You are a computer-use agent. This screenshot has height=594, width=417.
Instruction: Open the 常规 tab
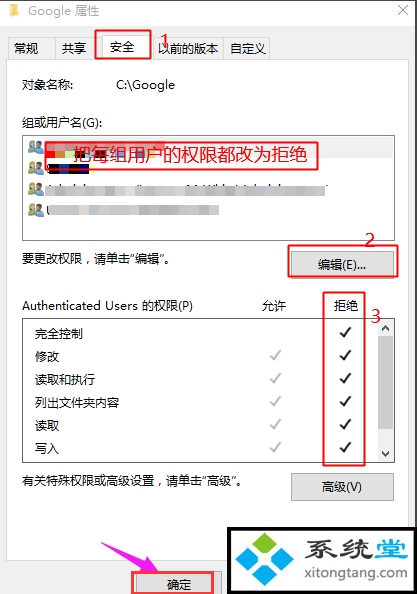coord(26,48)
